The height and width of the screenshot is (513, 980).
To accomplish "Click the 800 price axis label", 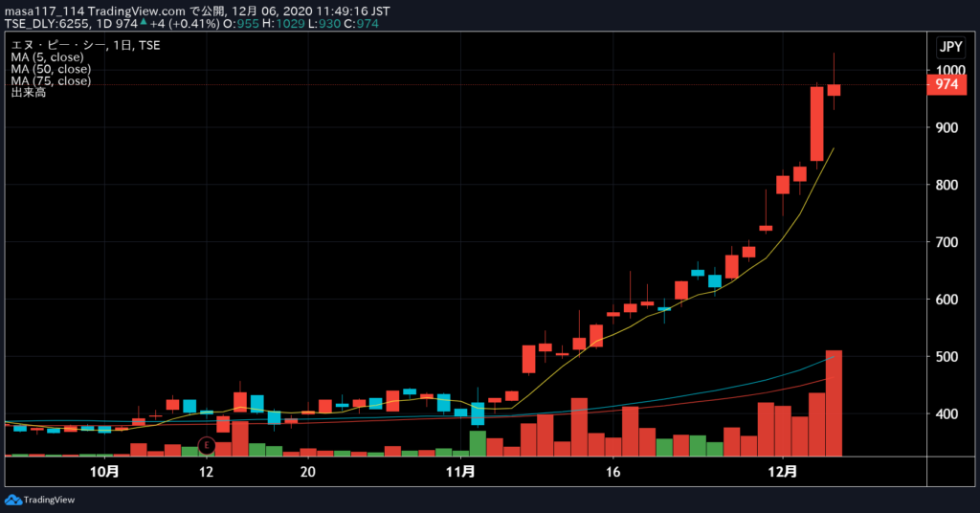I will 947,185.
